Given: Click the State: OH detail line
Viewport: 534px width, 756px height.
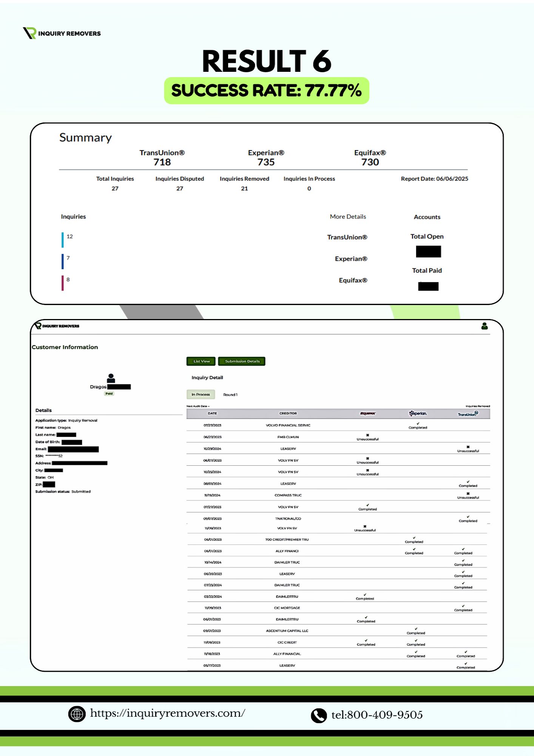Looking at the screenshot, I should (45, 477).
